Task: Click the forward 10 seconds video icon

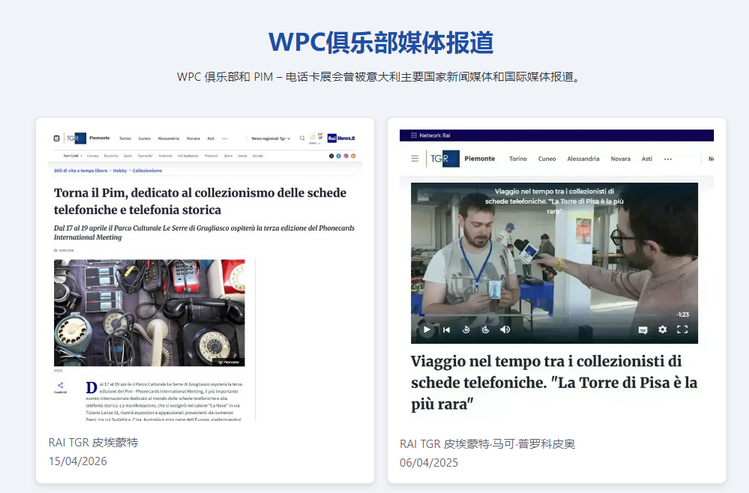Action: [485, 330]
